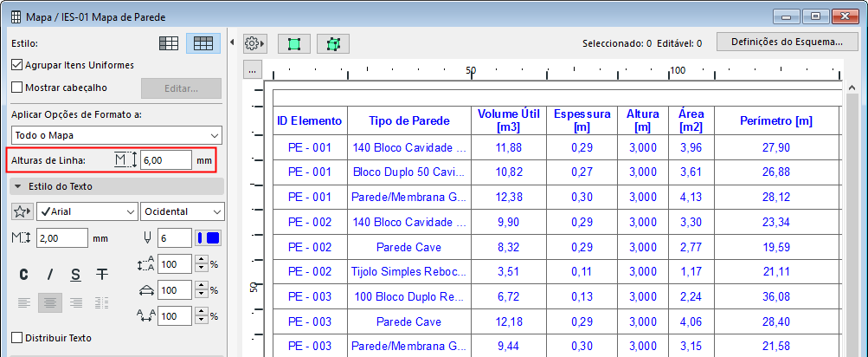Click the Volume Útil [m3] column header

coord(509,120)
